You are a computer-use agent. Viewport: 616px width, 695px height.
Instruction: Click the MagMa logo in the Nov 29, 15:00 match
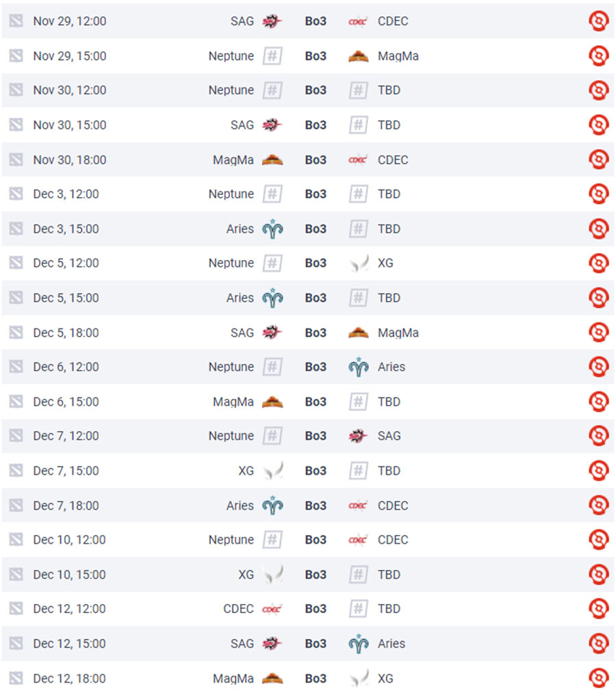(x=359, y=56)
